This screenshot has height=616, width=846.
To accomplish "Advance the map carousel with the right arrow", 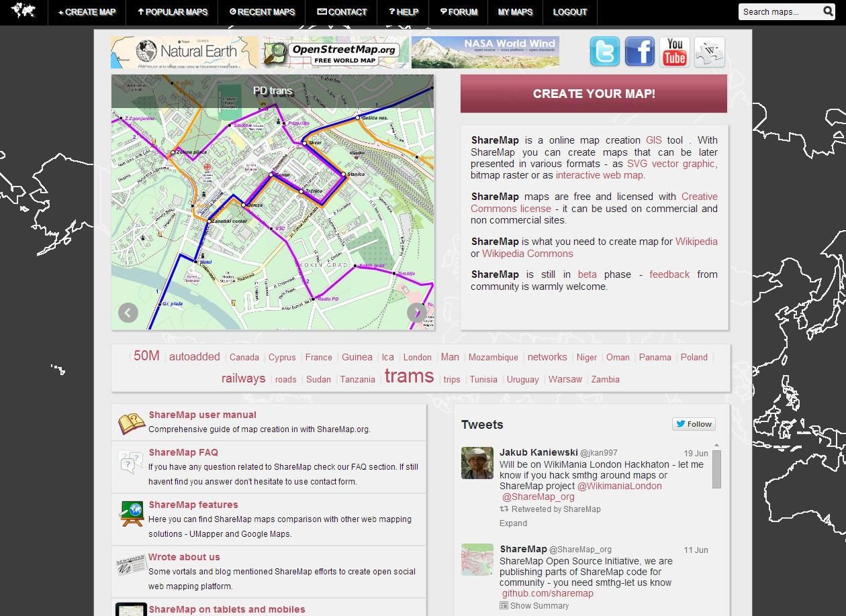I will [x=417, y=312].
